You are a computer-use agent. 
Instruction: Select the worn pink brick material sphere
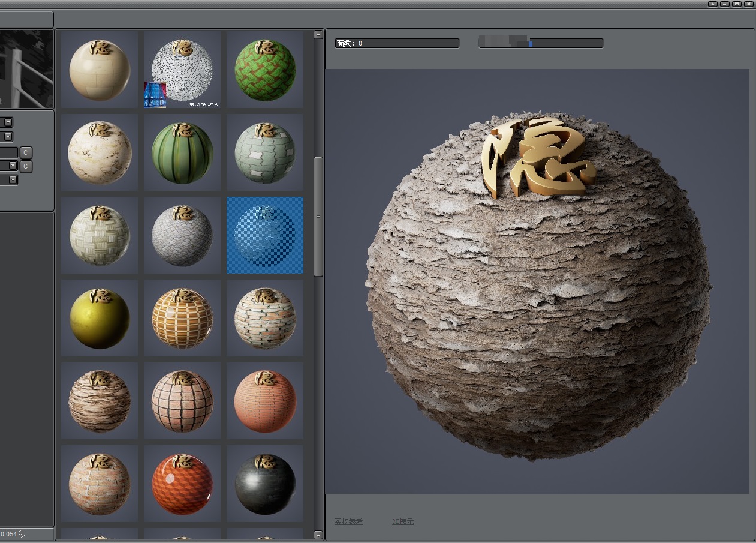tap(100, 484)
